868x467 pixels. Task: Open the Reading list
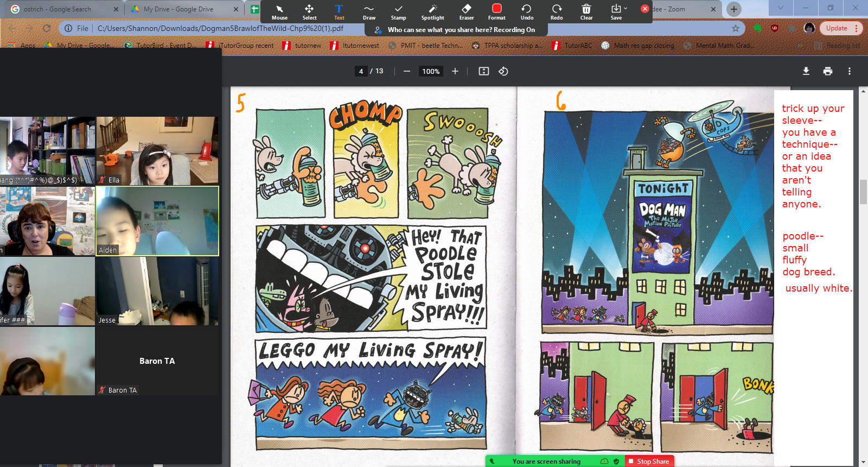(x=838, y=46)
